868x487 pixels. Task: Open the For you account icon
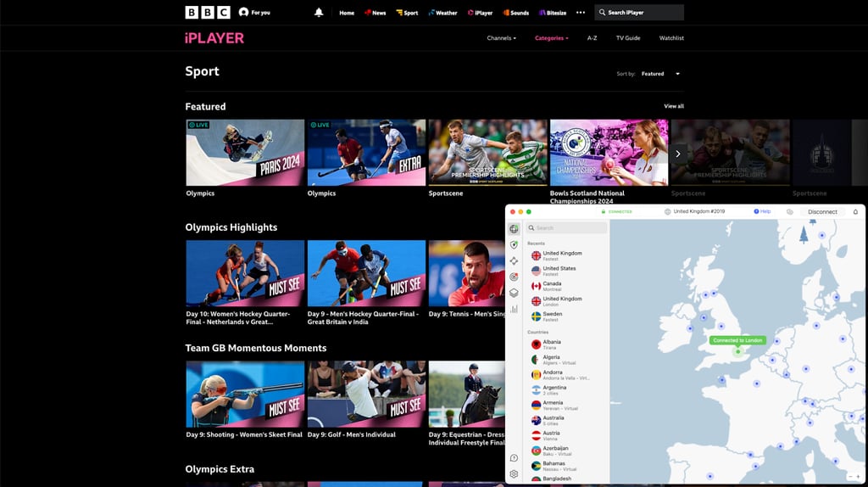click(243, 12)
